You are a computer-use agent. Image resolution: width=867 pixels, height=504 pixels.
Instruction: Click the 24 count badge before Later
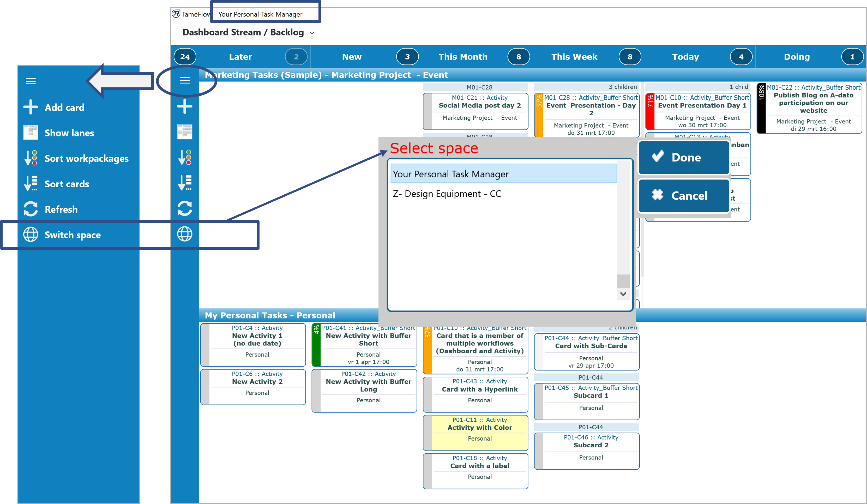click(x=185, y=57)
